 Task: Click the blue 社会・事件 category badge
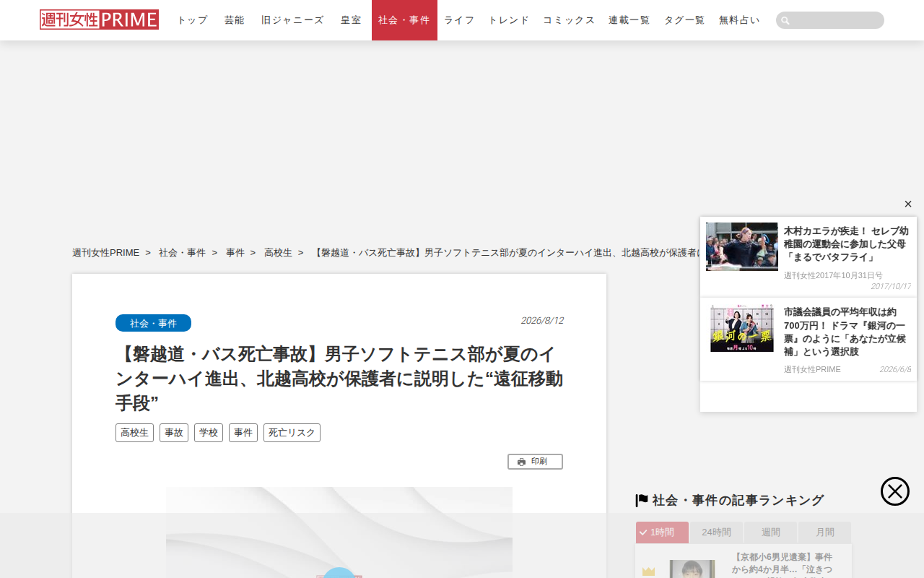153,323
